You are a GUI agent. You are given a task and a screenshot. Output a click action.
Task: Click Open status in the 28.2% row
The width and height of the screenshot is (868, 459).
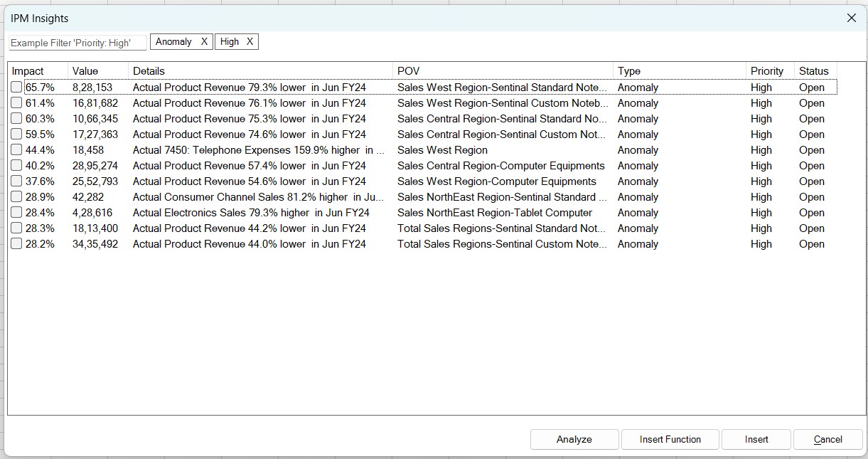[812, 244]
